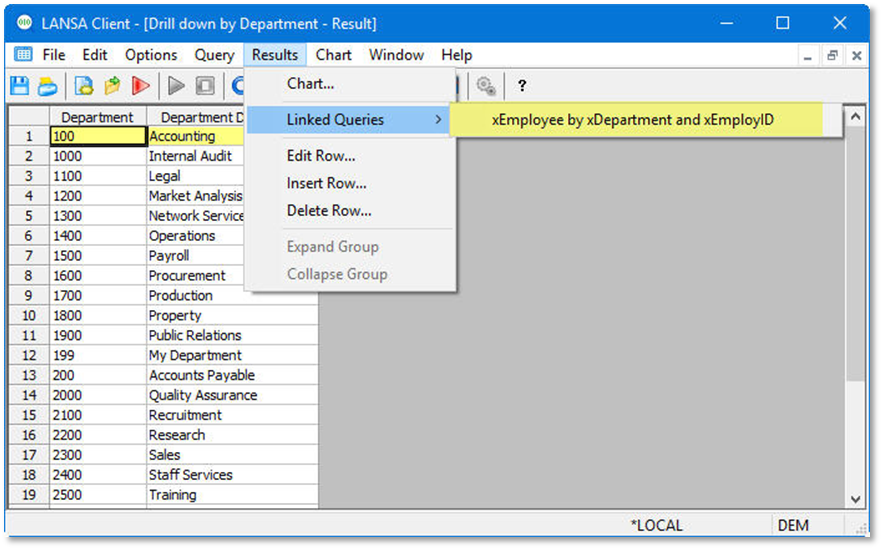
Task: Click the vertical scrollbar thumb
Action: pyautogui.click(x=856, y=254)
